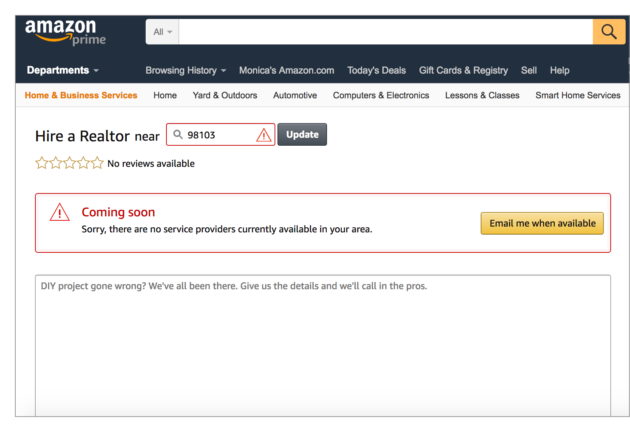Expand the Departments menu
Image resolution: width=630 pixels, height=432 pixels.
[63, 70]
